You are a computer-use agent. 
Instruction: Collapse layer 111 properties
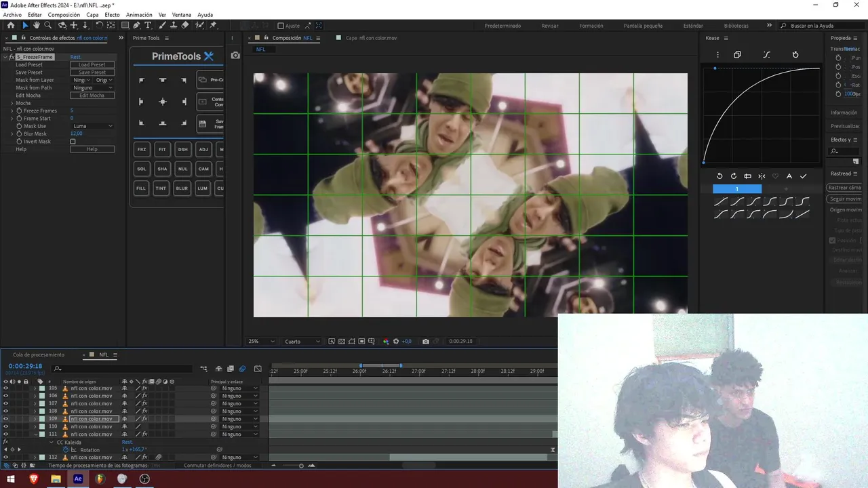(x=35, y=434)
